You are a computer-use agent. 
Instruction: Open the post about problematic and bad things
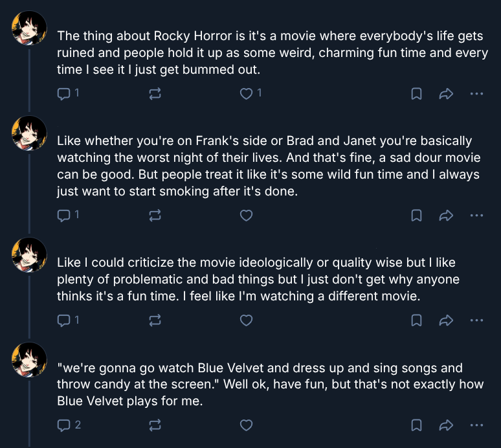tap(258, 279)
